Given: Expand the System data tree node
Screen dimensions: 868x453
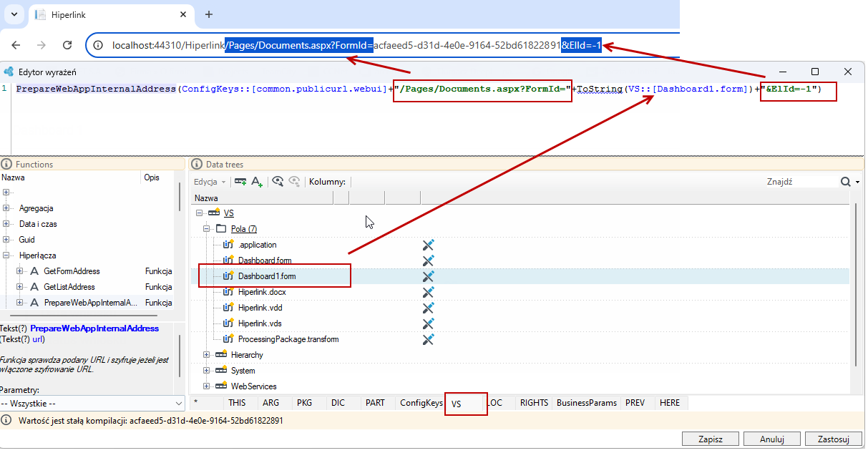Looking at the screenshot, I should (207, 371).
